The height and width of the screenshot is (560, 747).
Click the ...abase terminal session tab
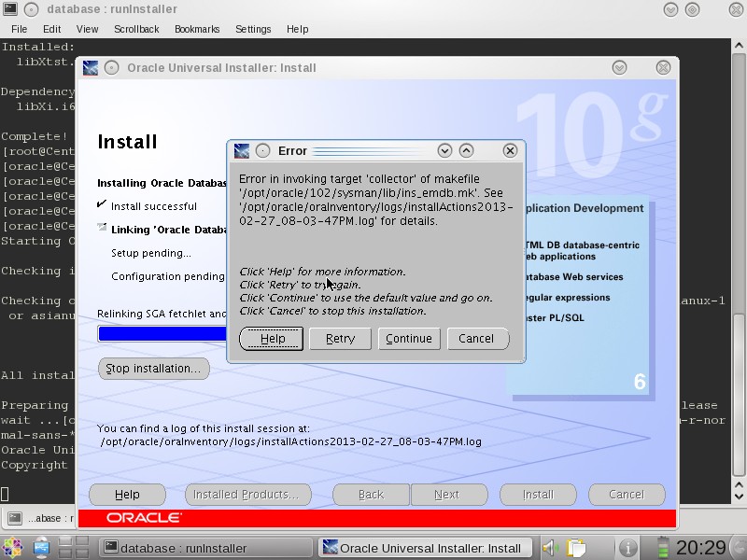(38, 518)
